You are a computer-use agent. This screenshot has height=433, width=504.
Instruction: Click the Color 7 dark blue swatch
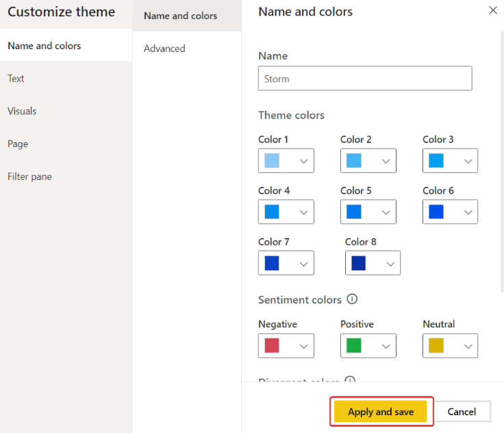(x=272, y=263)
